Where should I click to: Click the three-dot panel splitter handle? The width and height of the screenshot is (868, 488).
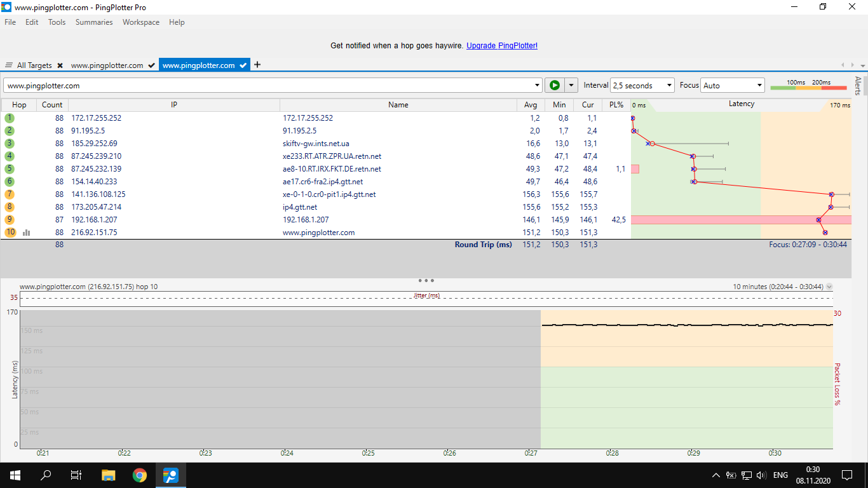tap(426, 280)
